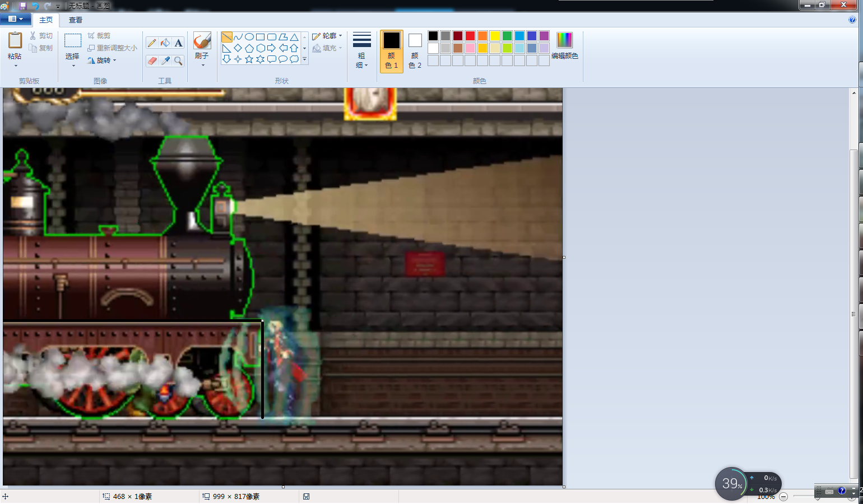Select the Pencil tool
863x504 pixels.
click(x=152, y=43)
